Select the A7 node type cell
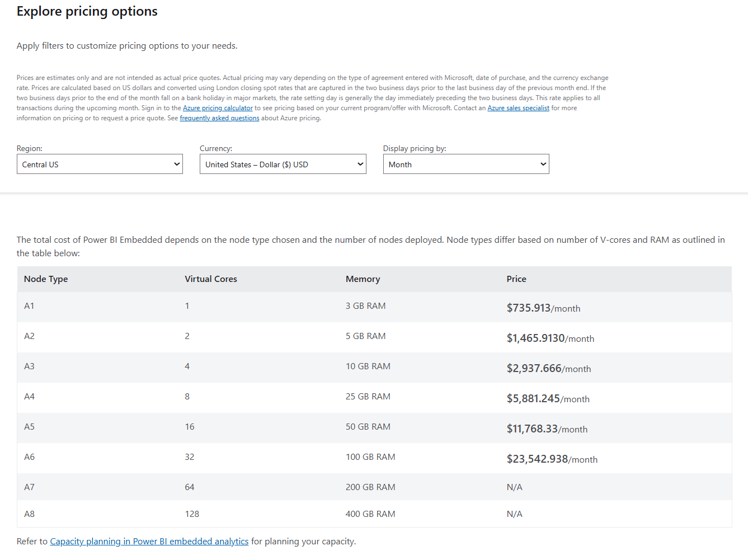The width and height of the screenshot is (748, 560). click(29, 487)
